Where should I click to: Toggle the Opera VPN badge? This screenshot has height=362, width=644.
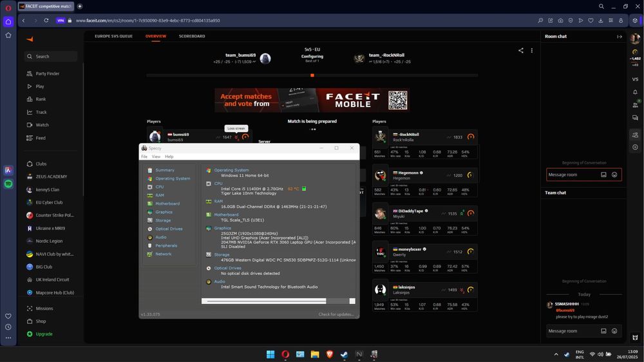tap(61, 21)
